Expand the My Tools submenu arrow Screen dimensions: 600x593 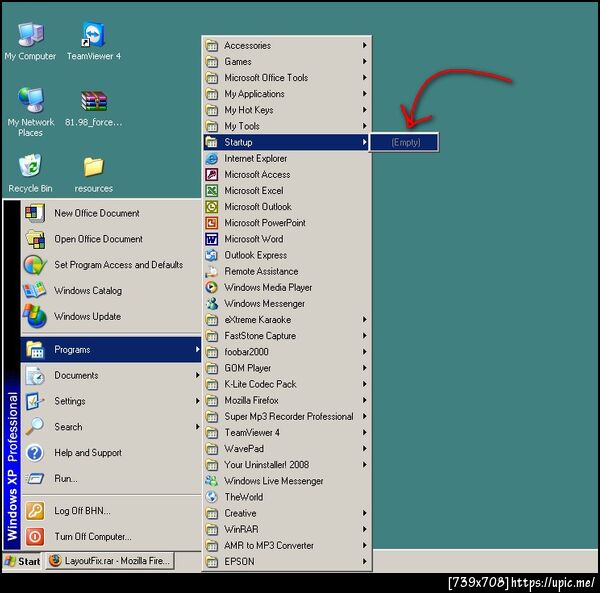364,126
